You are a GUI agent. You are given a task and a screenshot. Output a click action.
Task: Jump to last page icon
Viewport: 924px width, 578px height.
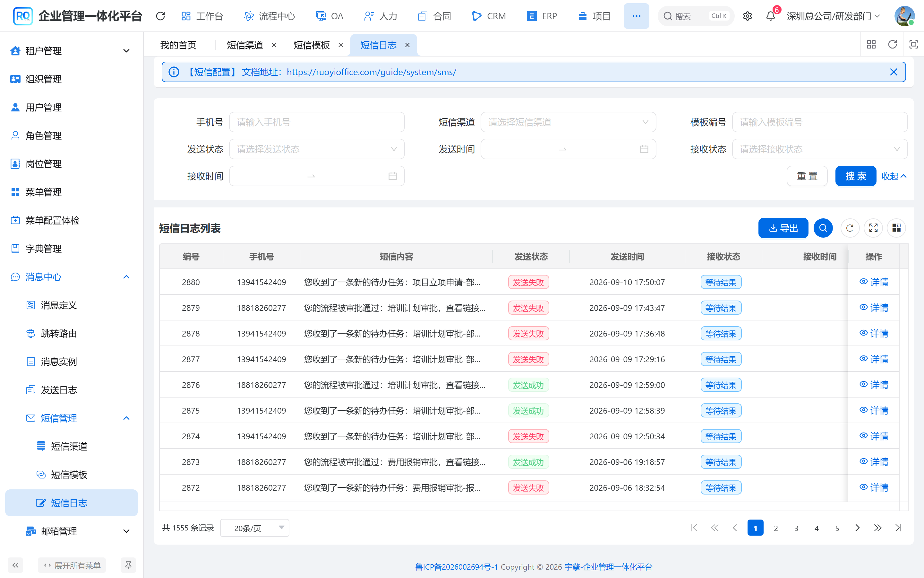tap(898, 528)
